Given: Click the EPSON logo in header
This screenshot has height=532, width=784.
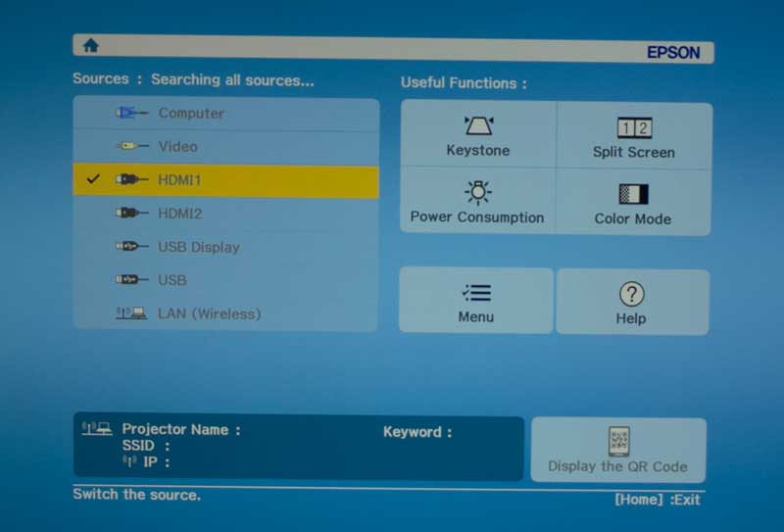Looking at the screenshot, I should pos(673,53).
